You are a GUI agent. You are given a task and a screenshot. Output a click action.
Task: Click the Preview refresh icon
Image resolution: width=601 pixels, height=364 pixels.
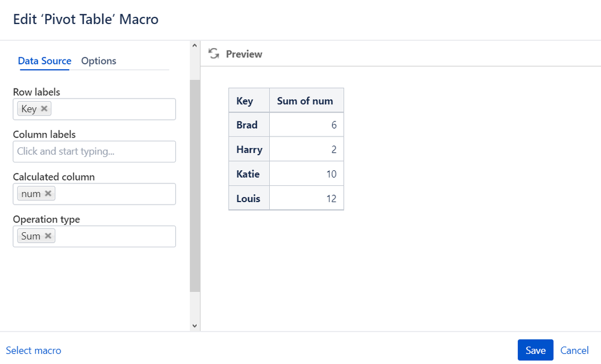pyautogui.click(x=213, y=54)
